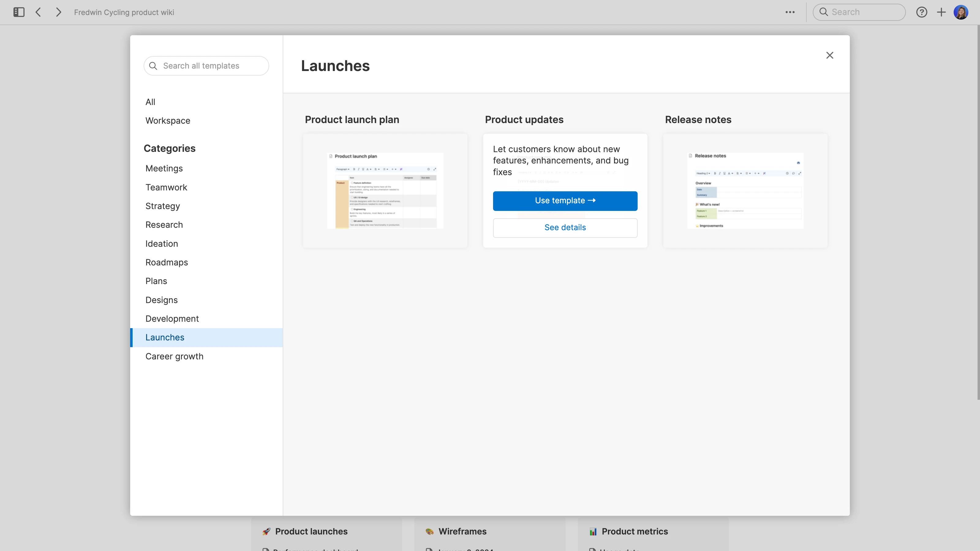Open the help question mark icon
This screenshot has height=551, width=980.
click(x=922, y=12)
